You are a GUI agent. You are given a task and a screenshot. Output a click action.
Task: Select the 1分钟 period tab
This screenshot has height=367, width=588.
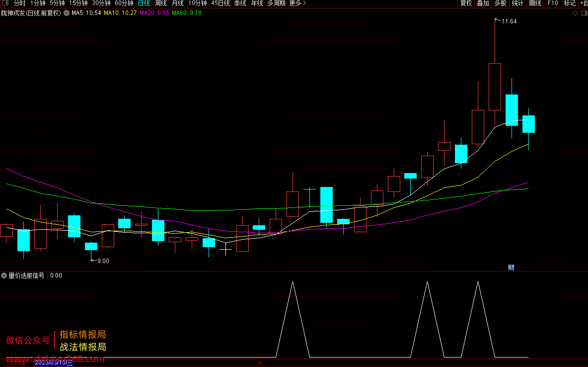coord(38,3)
